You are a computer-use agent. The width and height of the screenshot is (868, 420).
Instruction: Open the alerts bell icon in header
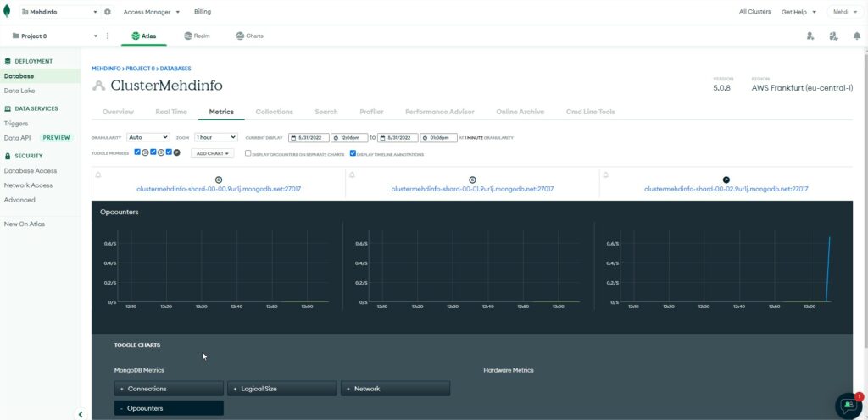[x=857, y=36]
